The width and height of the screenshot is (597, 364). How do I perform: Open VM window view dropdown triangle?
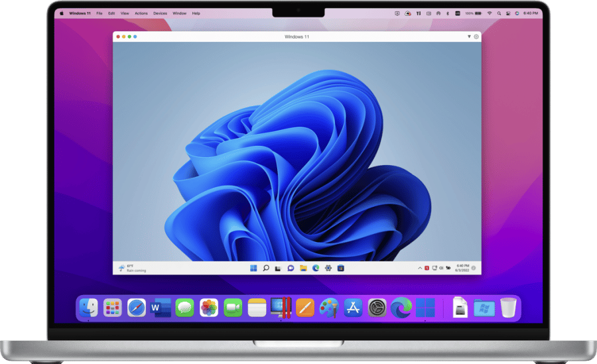[x=469, y=36]
